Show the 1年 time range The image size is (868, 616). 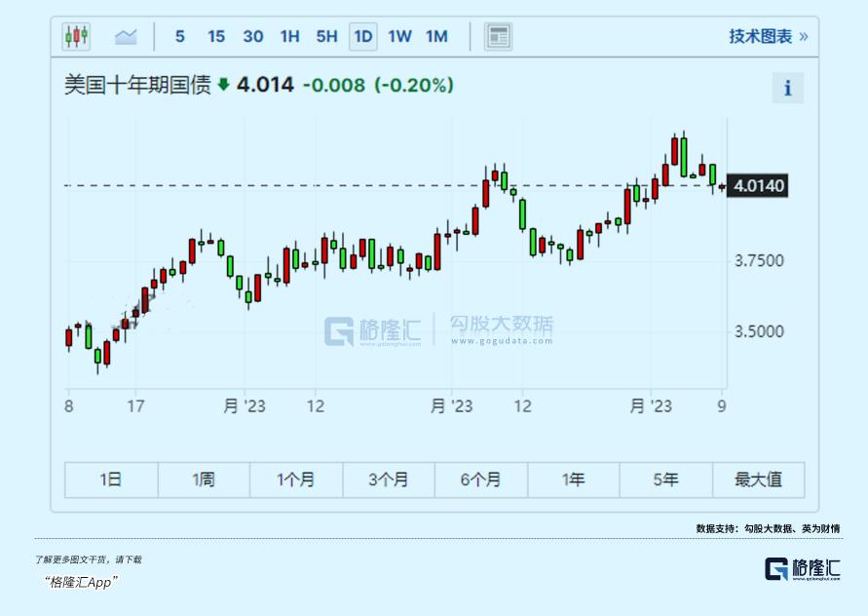tap(574, 480)
